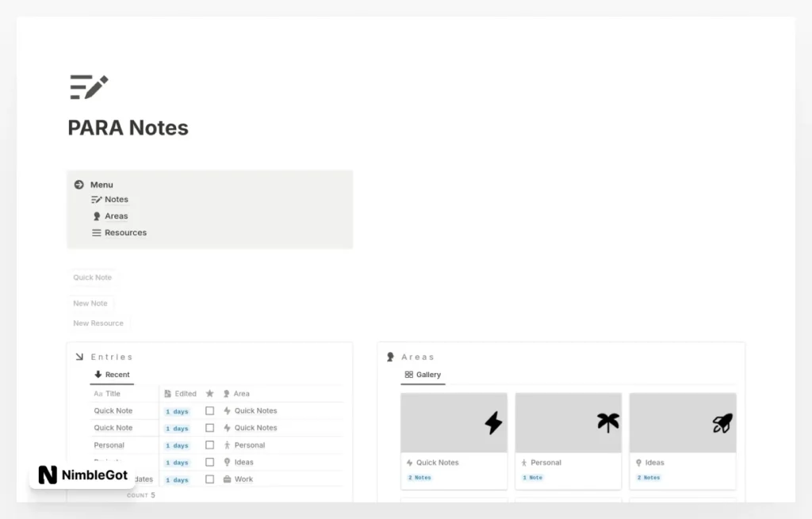Click the Title column header
Image resolution: width=812 pixels, height=519 pixels.
(112, 394)
